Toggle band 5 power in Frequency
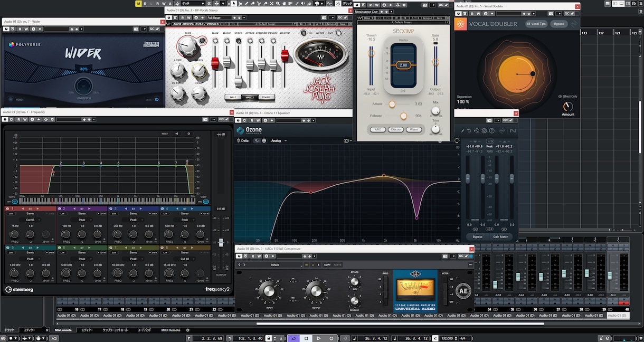Viewport: 644px width, 342px height. coord(7,248)
